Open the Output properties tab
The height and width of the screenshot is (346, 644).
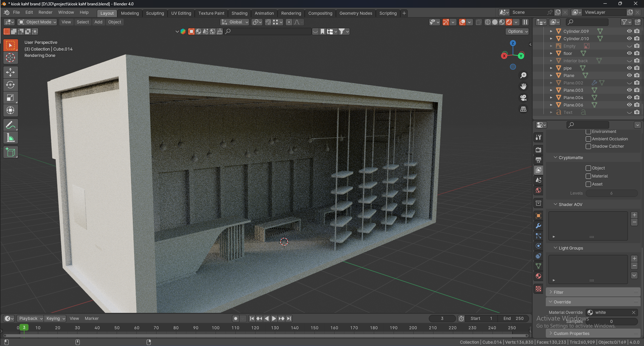538,160
